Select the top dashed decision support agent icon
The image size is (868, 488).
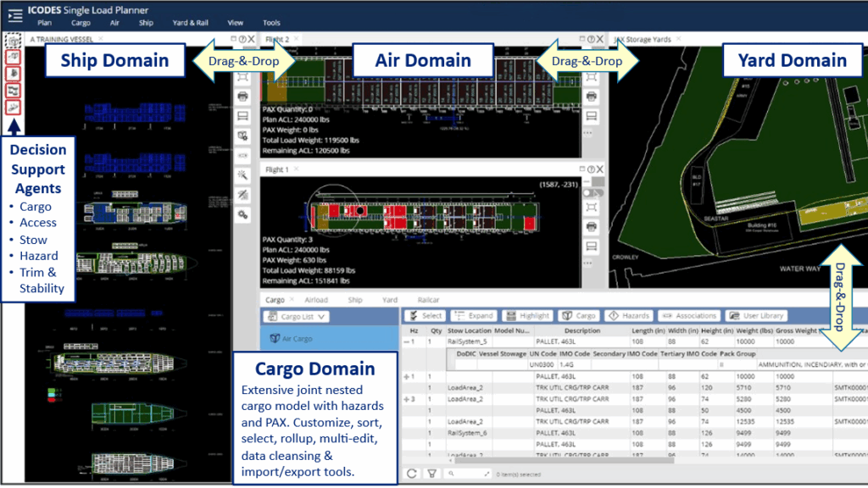coord(13,41)
